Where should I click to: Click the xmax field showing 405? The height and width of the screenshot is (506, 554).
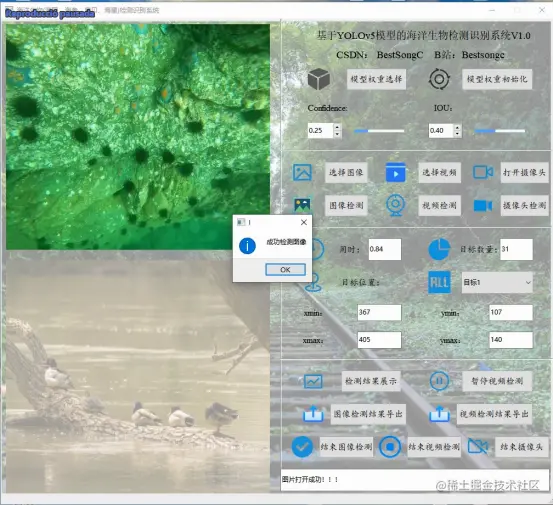pyautogui.click(x=379, y=340)
